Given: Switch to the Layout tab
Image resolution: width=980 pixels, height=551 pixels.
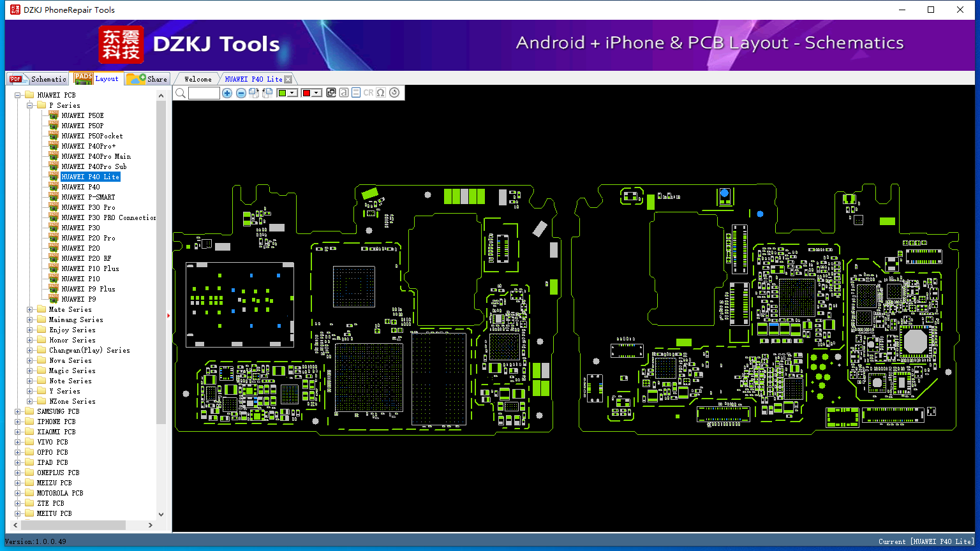Looking at the screenshot, I should click(x=97, y=78).
